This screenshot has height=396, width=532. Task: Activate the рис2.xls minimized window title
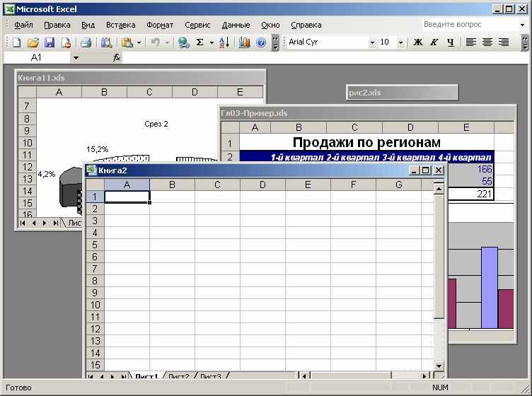tap(402, 93)
